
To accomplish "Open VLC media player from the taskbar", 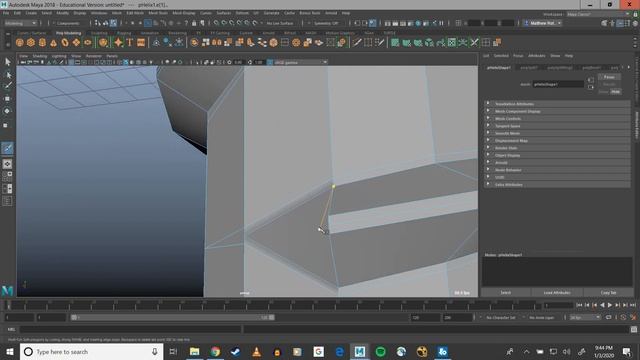I will 256,351.
